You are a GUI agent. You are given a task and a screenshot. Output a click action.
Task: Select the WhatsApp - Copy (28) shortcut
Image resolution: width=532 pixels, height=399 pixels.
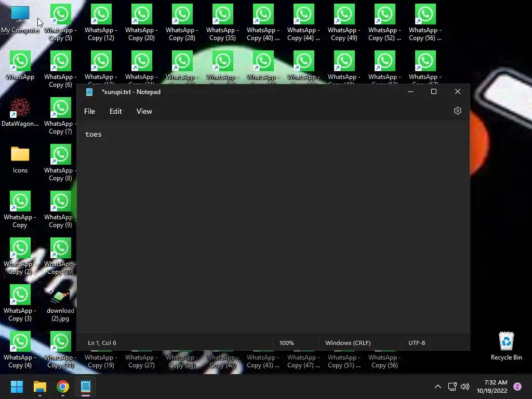182,23
